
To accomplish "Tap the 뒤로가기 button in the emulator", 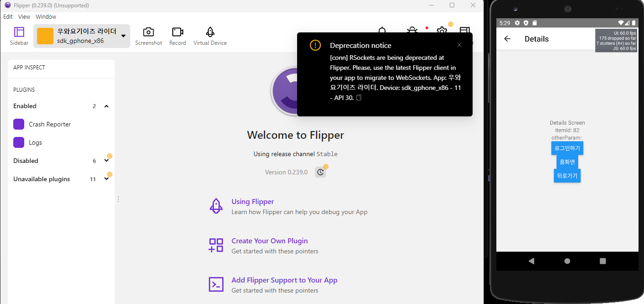I will [x=567, y=176].
